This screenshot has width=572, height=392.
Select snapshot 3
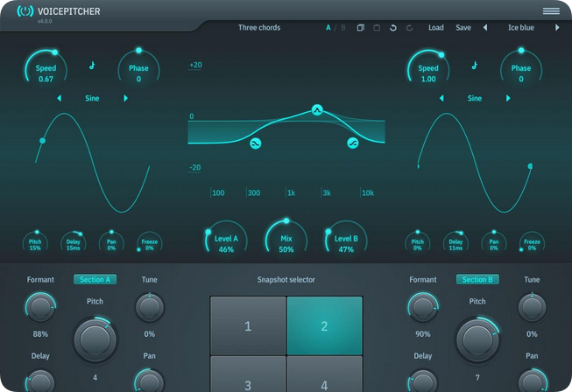click(248, 374)
